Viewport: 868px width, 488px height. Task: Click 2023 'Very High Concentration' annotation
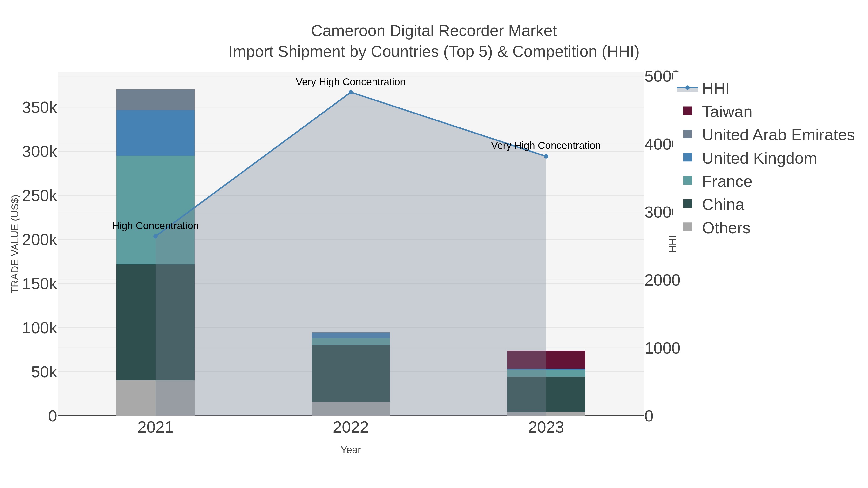546,146
